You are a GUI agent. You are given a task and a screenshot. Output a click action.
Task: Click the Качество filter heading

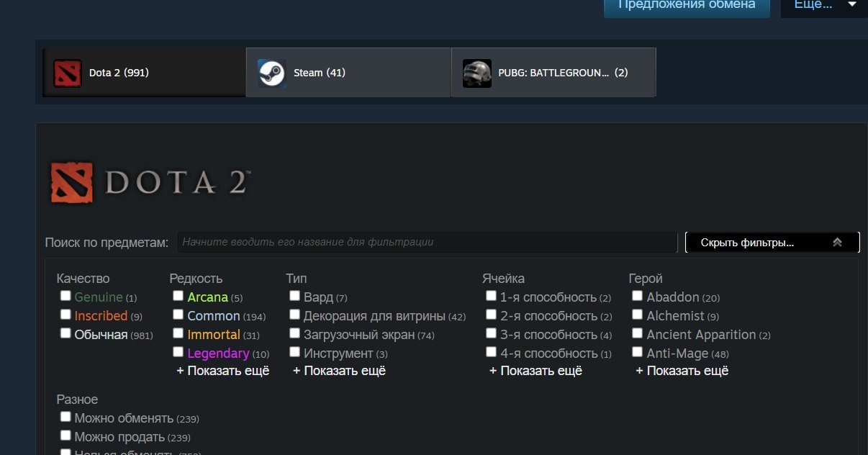(83, 279)
